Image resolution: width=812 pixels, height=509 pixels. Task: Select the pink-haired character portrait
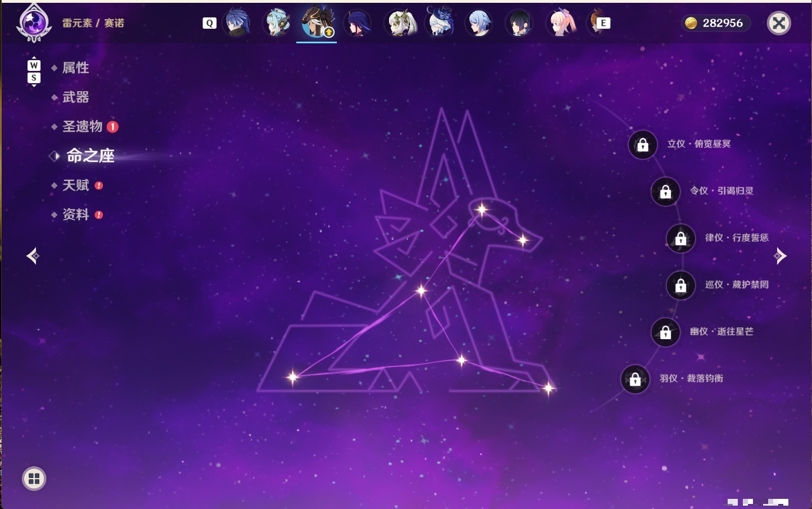tap(561, 23)
